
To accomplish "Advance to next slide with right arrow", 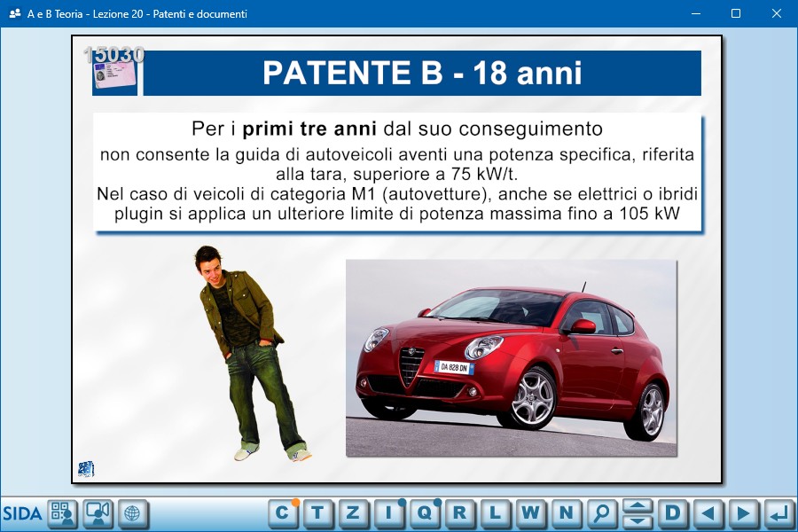I will tap(744, 512).
